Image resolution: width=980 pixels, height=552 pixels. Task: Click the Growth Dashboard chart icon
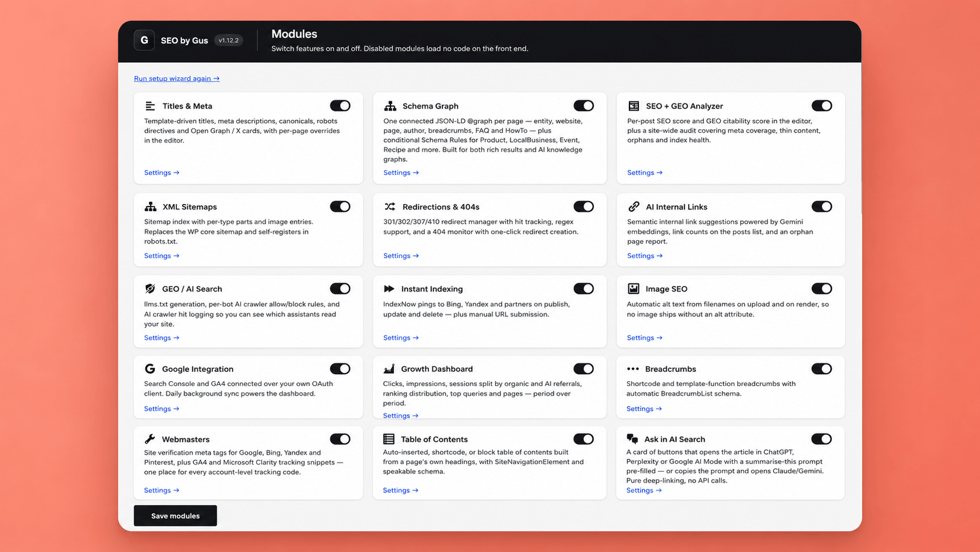coord(389,369)
